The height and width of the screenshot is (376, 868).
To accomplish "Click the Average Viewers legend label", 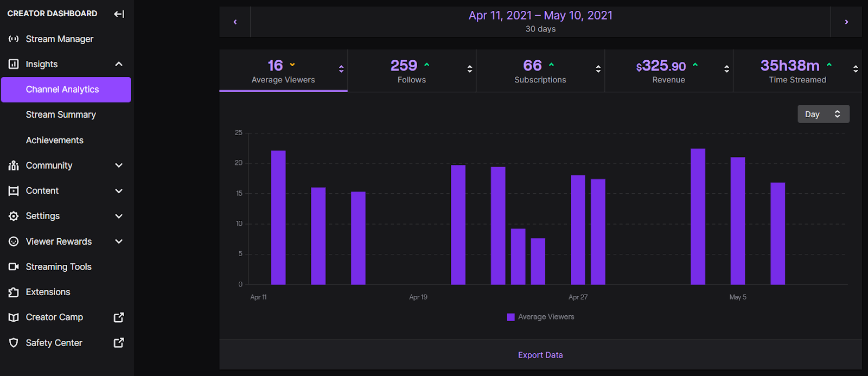I will [x=546, y=317].
